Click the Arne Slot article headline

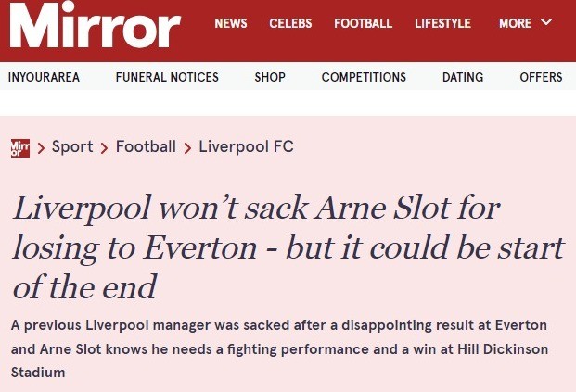click(288, 247)
